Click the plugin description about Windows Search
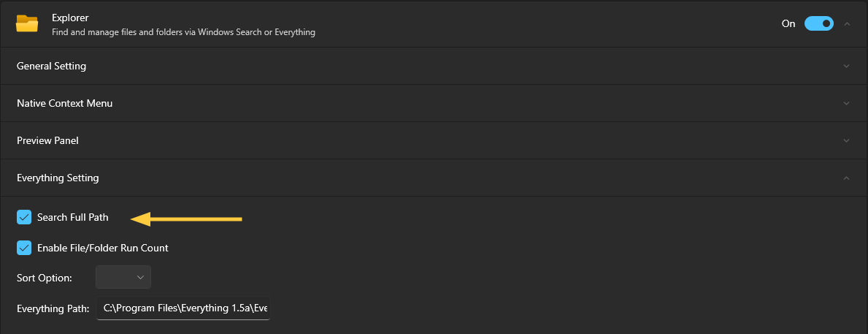 [183, 32]
